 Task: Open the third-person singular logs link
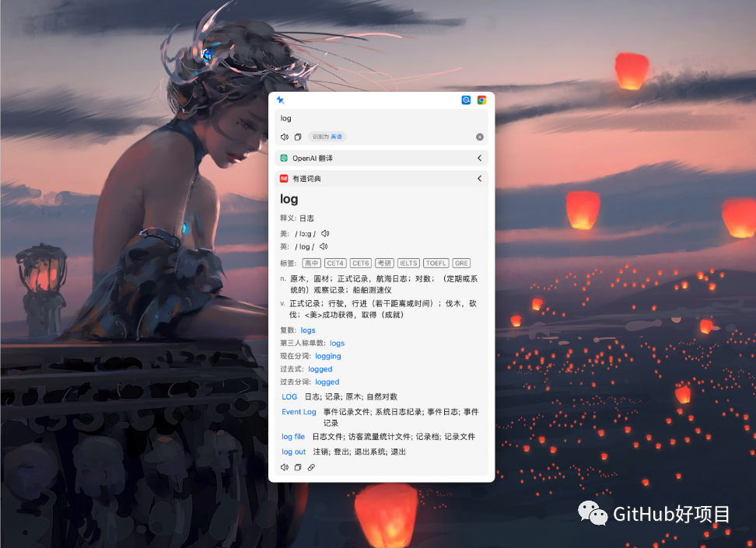click(337, 343)
